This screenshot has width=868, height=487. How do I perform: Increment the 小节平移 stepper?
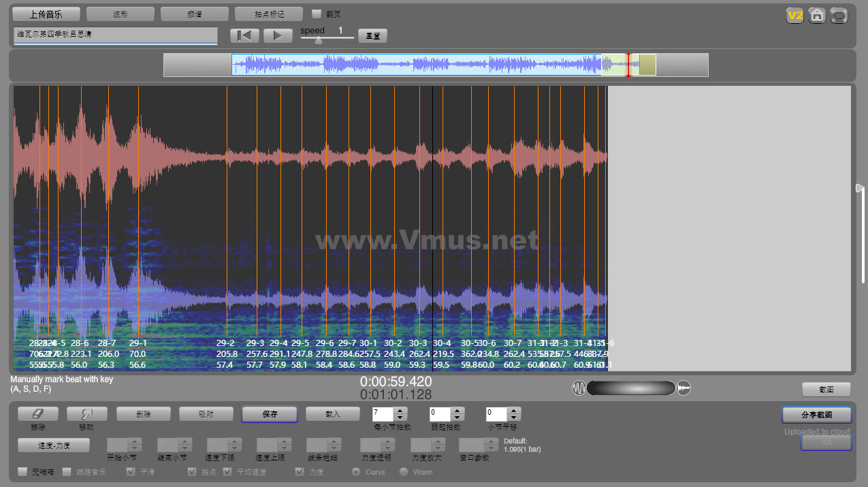tap(514, 410)
